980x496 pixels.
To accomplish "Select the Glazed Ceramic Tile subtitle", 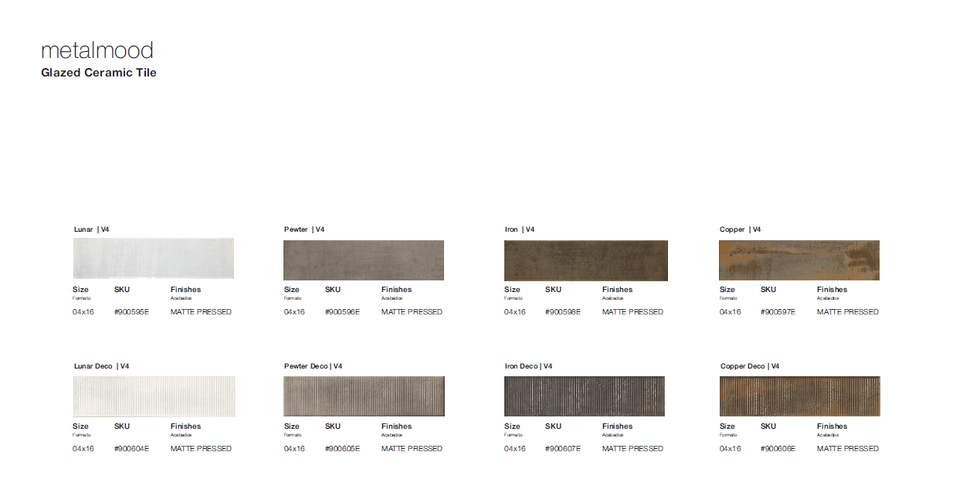I will click(99, 73).
